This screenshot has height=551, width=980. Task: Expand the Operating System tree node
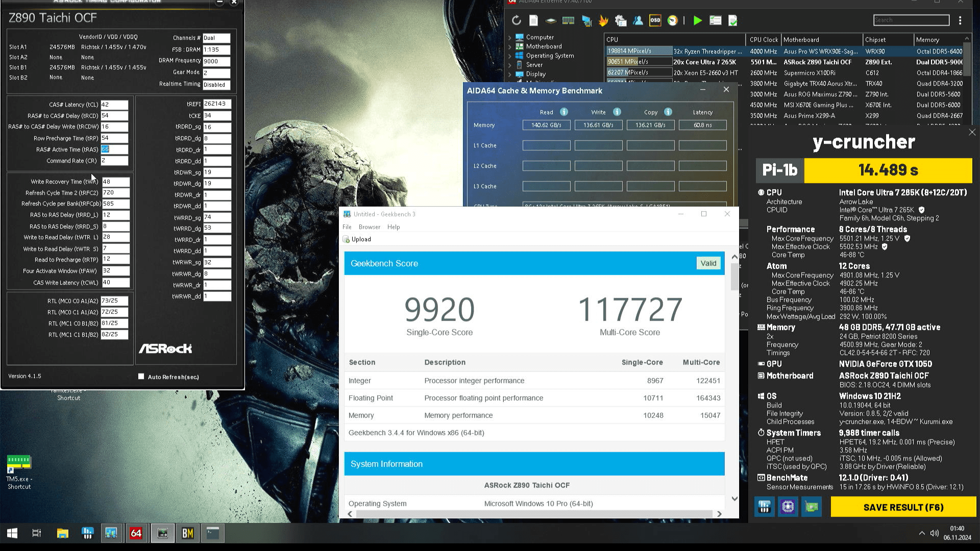tap(509, 56)
